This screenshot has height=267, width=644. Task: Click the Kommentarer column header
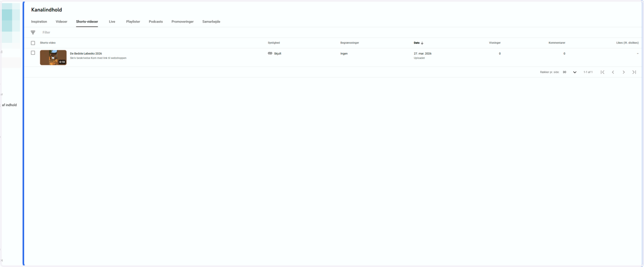click(557, 43)
